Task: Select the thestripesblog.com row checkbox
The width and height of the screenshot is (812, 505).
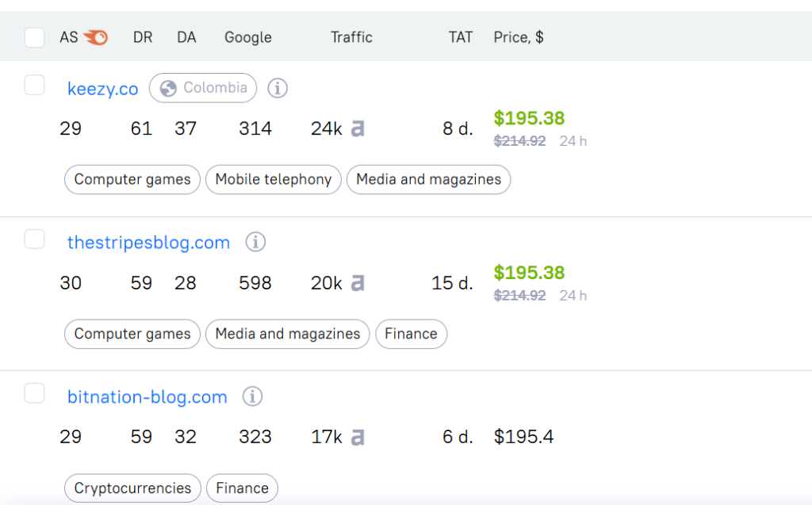Action: coord(34,239)
